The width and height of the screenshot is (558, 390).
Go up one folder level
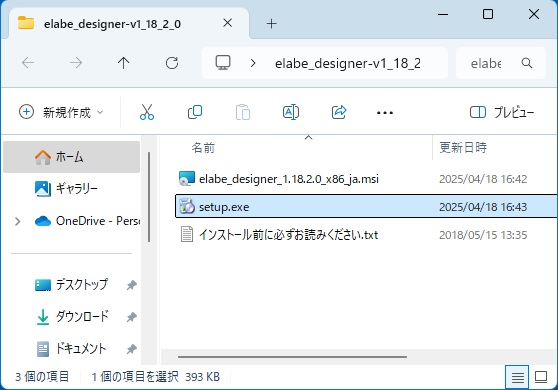pos(123,63)
